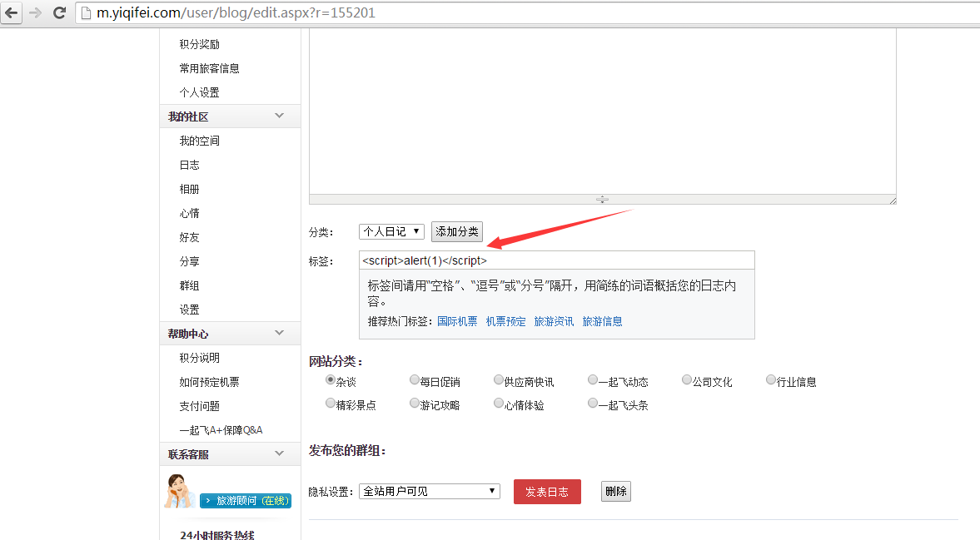The image size is (980, 540).
Task: Open 一起飞A+保障Q&A link
Action: 221,430
